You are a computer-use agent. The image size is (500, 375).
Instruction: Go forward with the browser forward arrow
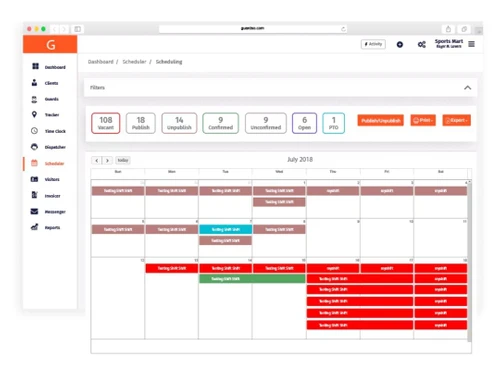[64, 29]
